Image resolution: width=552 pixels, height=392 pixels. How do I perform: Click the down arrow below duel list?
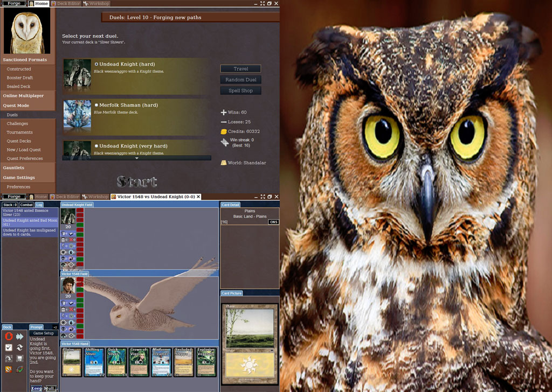click(137, 158)
